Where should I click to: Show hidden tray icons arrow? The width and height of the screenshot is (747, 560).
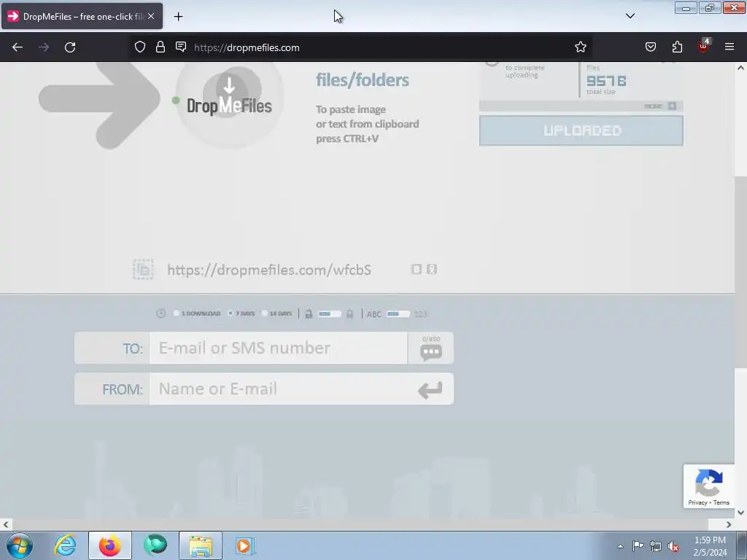[x=620, y=547]
